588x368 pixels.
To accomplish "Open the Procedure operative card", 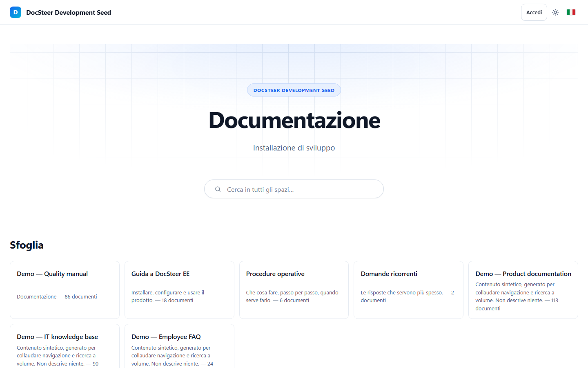I will [294, 290].
